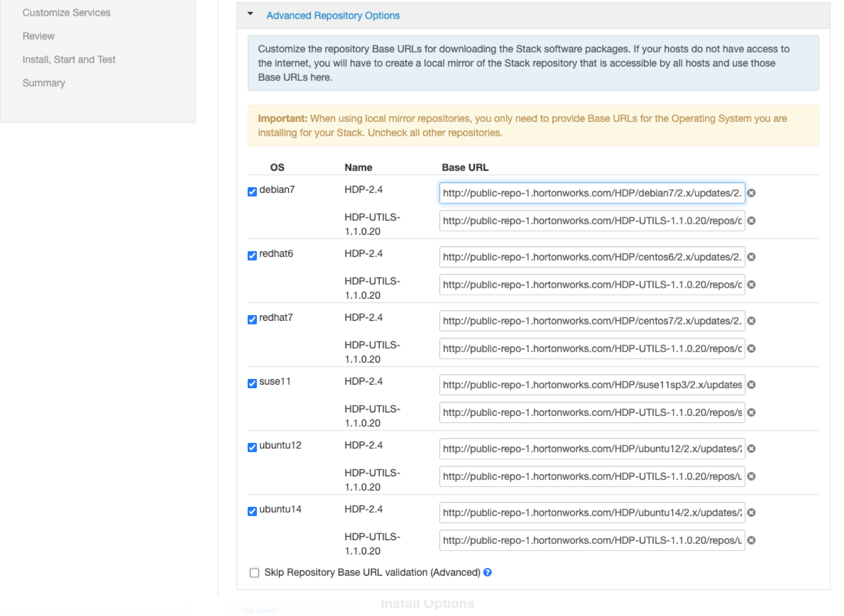Clear the ubuntu14 HDP-2.4 base URL
This screenshot has height=616, width=844.
click(751, 513)
